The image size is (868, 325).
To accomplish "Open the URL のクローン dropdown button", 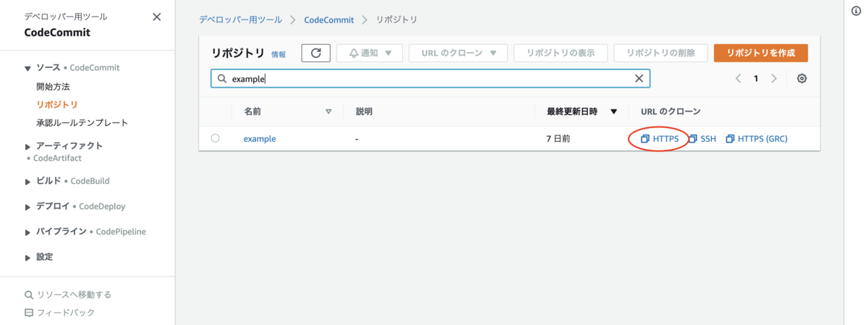I will [458, 53].
